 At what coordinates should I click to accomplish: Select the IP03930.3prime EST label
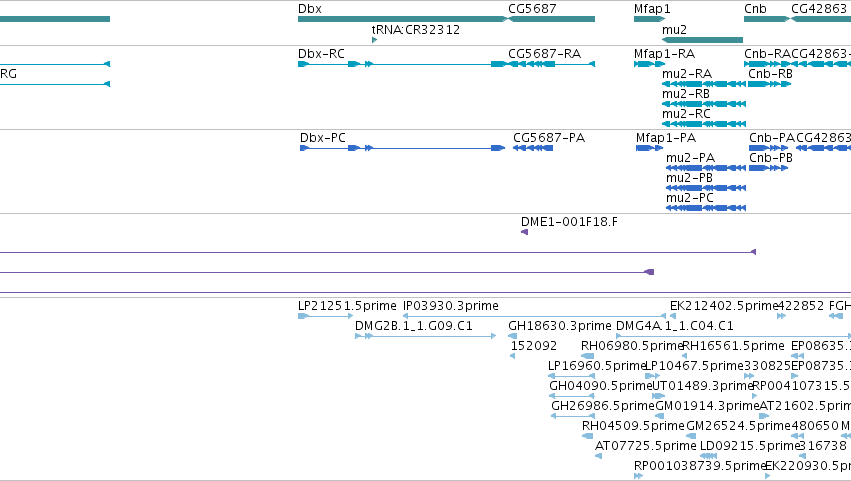pos(450,306)
